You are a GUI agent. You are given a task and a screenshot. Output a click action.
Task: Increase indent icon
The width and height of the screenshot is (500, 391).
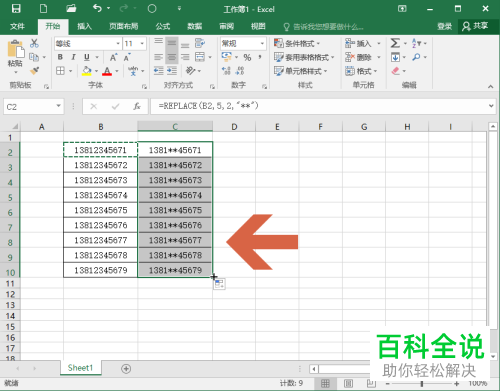[172, 71]
